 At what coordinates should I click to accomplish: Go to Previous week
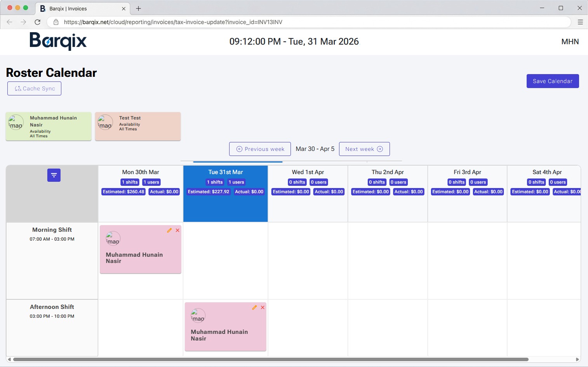pos(260,149)
